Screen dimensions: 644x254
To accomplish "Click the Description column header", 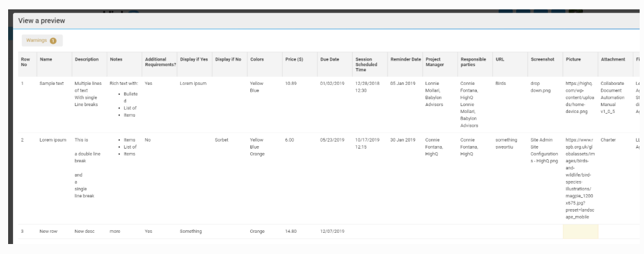I will 87,60.
